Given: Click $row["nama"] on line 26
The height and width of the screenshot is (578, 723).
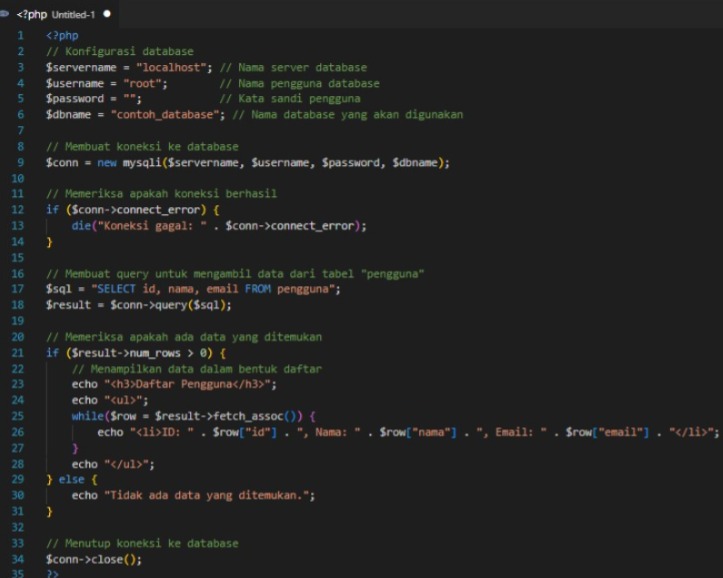Looking at the screenshot, I should tap(418, 432).
